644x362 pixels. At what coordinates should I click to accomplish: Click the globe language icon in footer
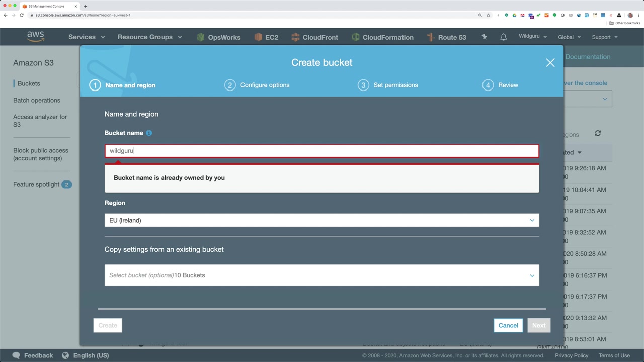pos(65,355)
